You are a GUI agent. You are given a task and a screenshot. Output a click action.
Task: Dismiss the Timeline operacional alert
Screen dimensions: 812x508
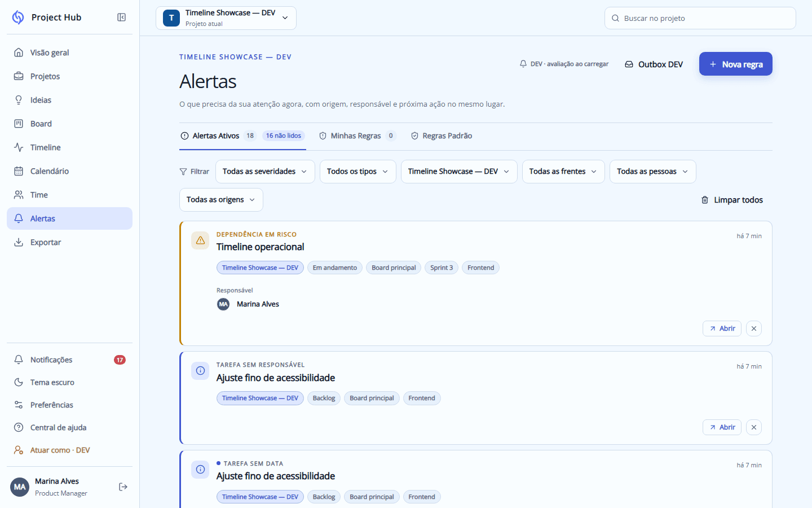(x=754, y=329)
